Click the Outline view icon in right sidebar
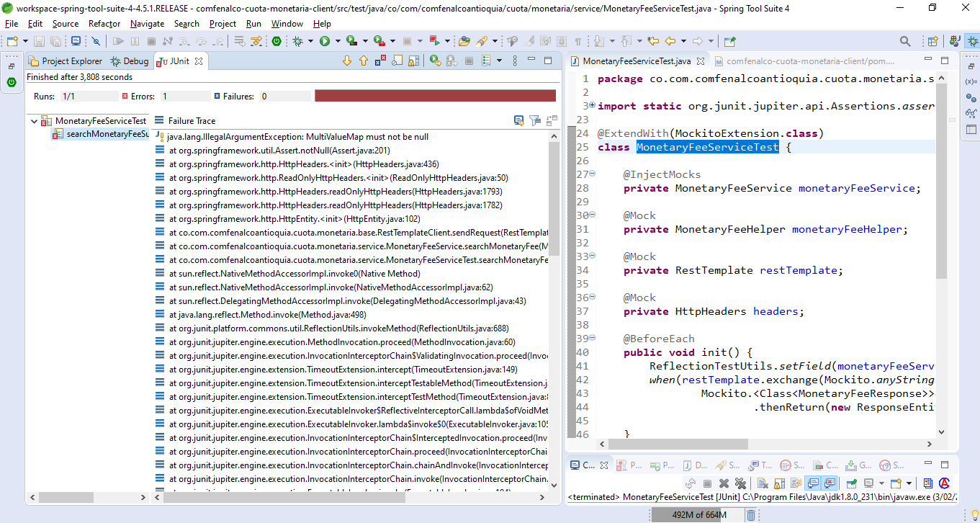This screenshot has height=523, width=980. 971,130
